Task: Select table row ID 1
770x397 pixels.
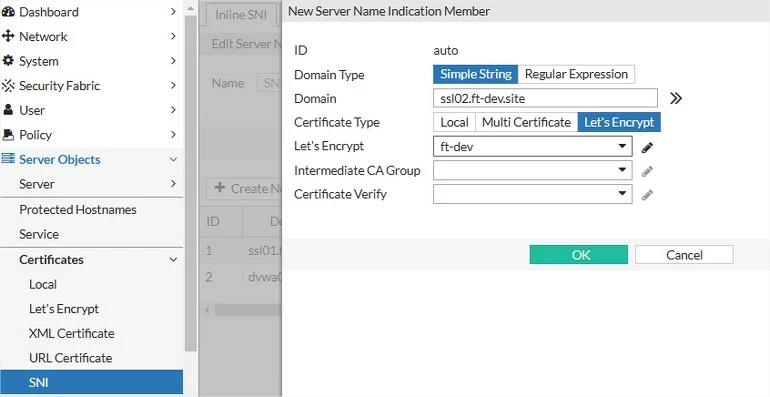Action: click(241, 251)
